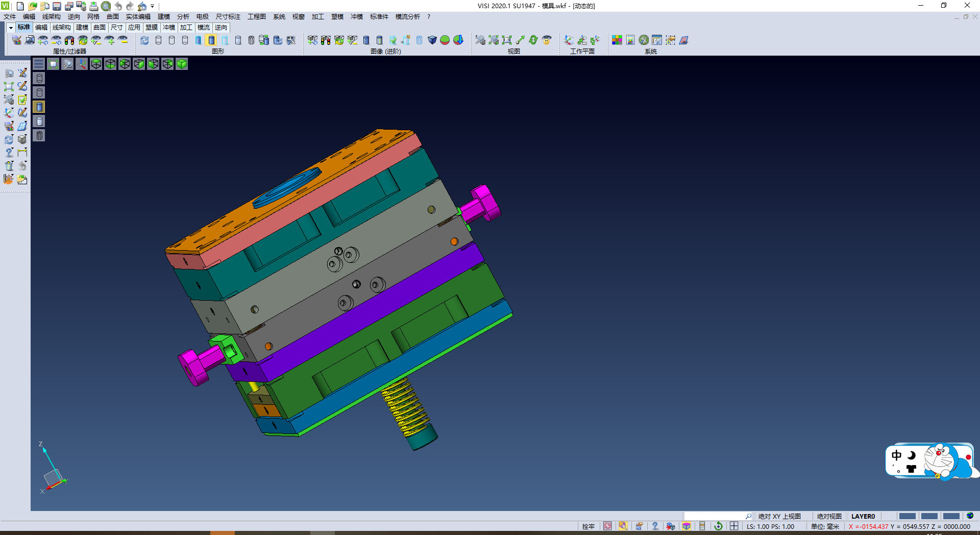The height and width of the screenshot is (535, 980).
Task: Click the LAYER0 label in status bar
Action: (x=863, y=516)
